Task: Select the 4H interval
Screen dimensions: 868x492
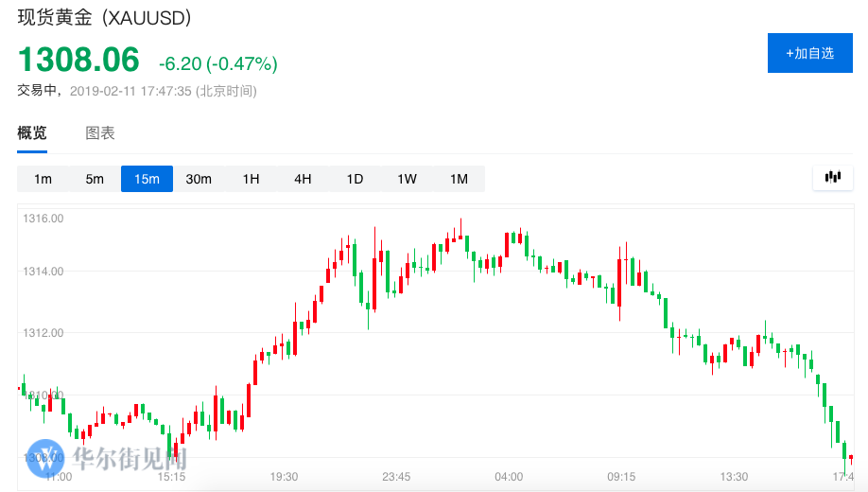Action: (x=303, y=179)
